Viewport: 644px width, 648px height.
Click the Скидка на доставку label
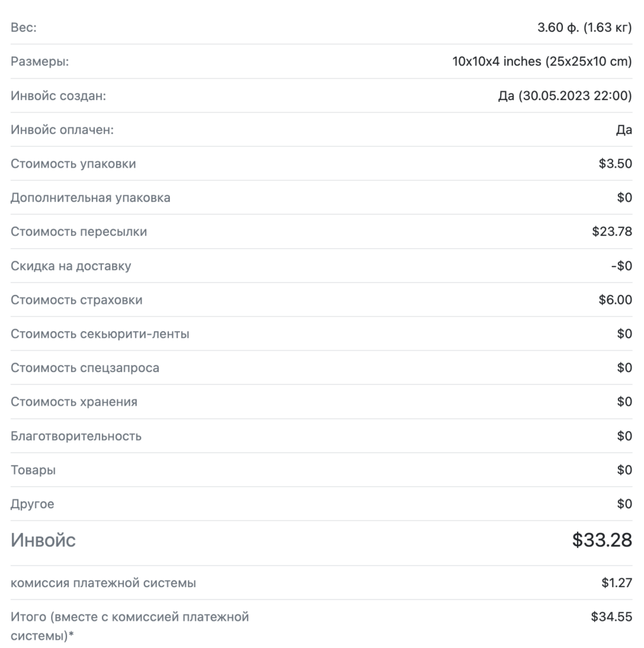(71, 266)
